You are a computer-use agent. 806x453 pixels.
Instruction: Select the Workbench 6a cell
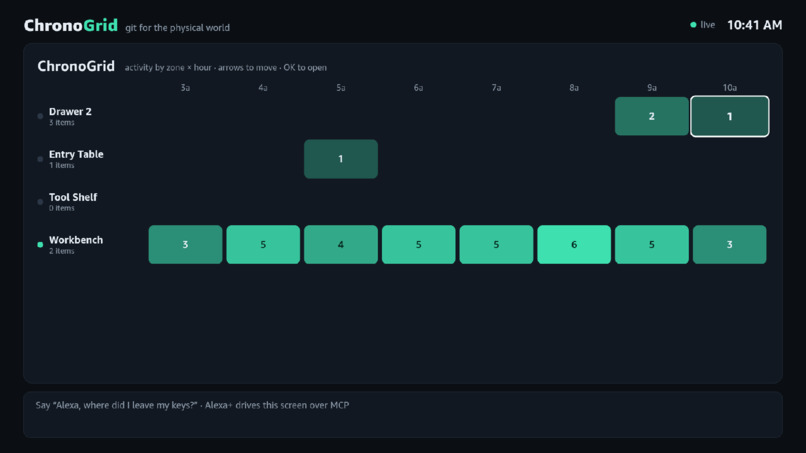tap(418, 245)
